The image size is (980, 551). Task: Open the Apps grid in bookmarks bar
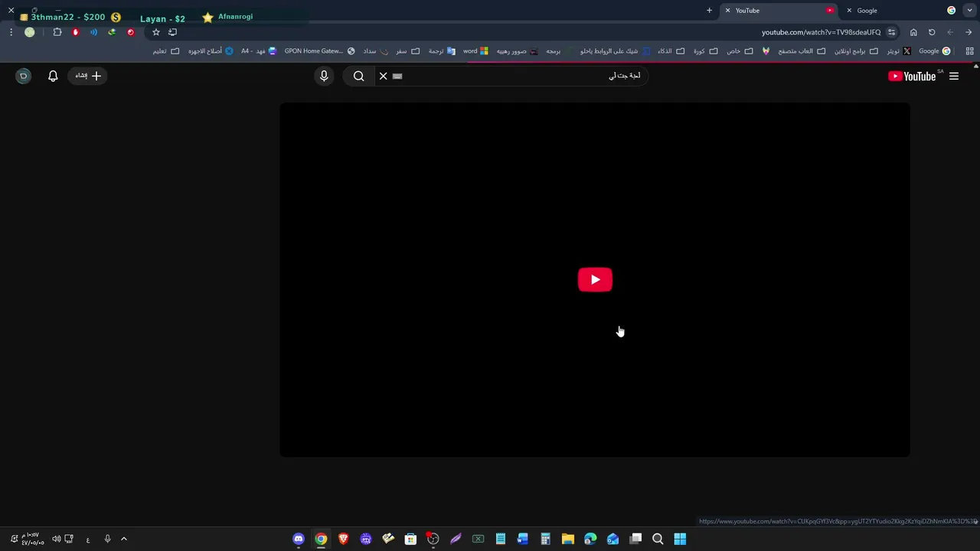[x=969, y=51]
